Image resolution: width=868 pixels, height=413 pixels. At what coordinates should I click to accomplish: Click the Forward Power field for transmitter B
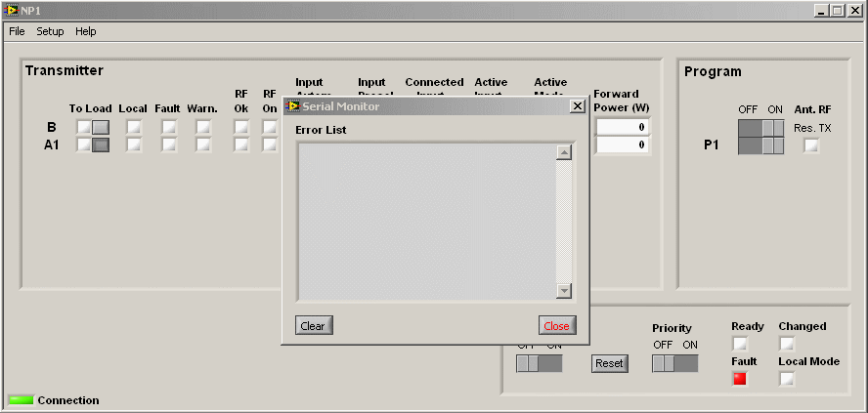pyautogui.click(x=623, y=127)
